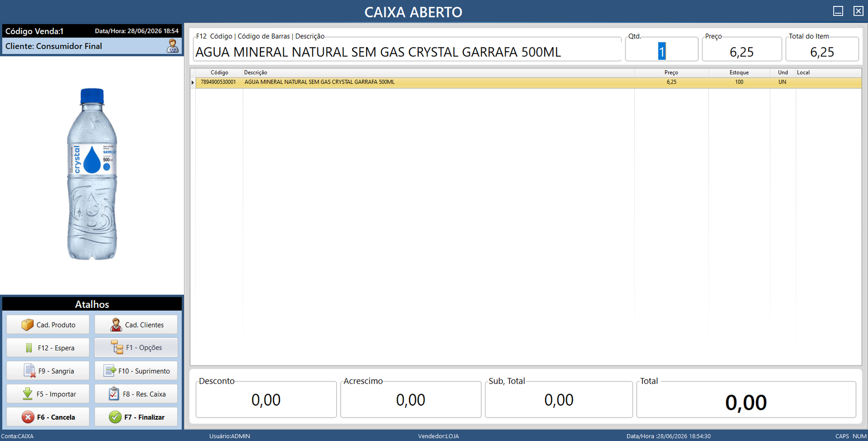This screenshot has width=868, height=441.
Task: Click the Descrição column header
Action: [x=438, y=72]
